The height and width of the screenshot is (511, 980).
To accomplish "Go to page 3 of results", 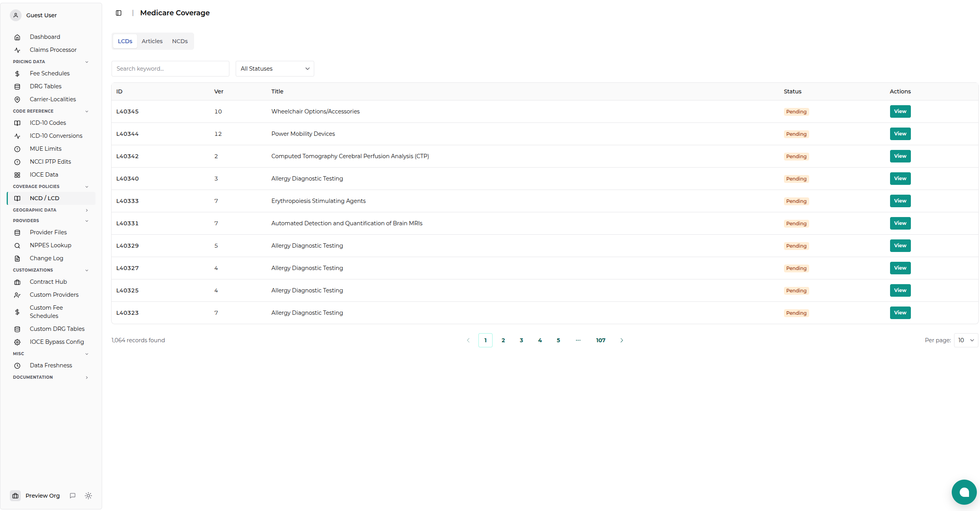I will pyautogui.click(x=521, y=340).
